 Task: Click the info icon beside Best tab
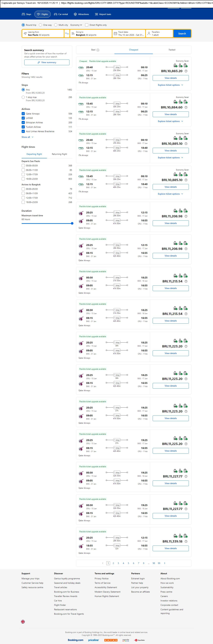(98, 50)
